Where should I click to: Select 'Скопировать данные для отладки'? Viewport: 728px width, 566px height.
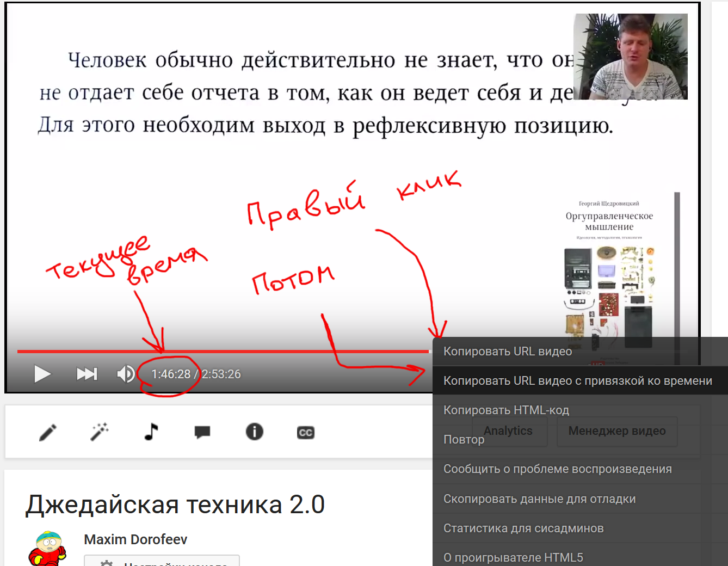point(539,499)
